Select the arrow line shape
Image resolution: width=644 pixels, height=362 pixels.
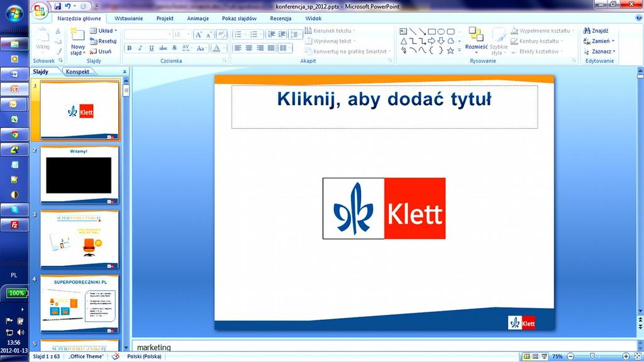[x=422, y=31]
